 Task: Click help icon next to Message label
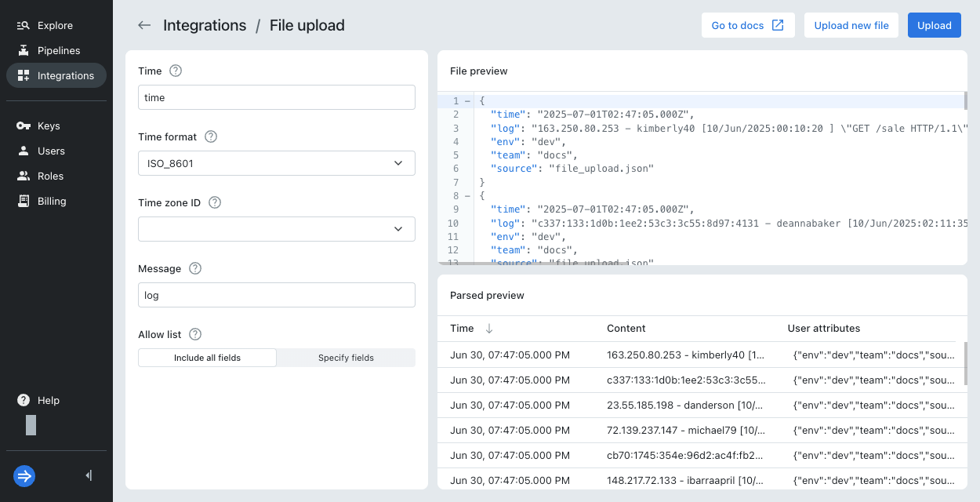tap(195, 268)
